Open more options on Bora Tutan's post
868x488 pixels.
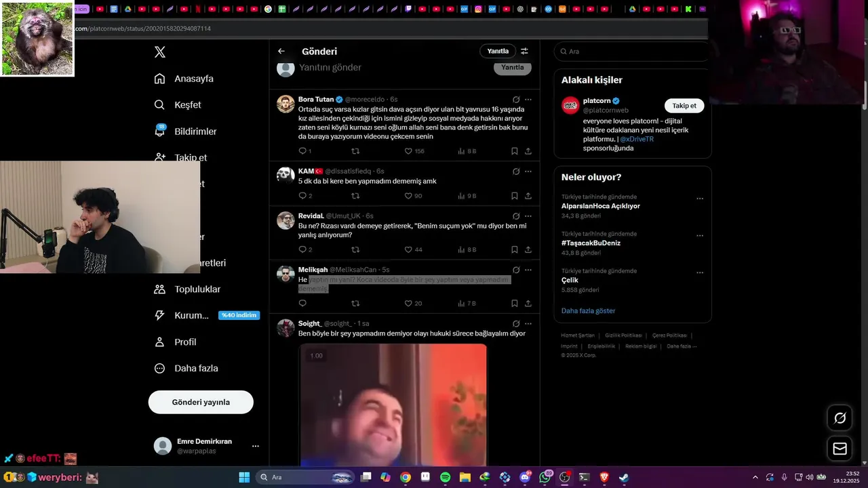tap(528, 100)
